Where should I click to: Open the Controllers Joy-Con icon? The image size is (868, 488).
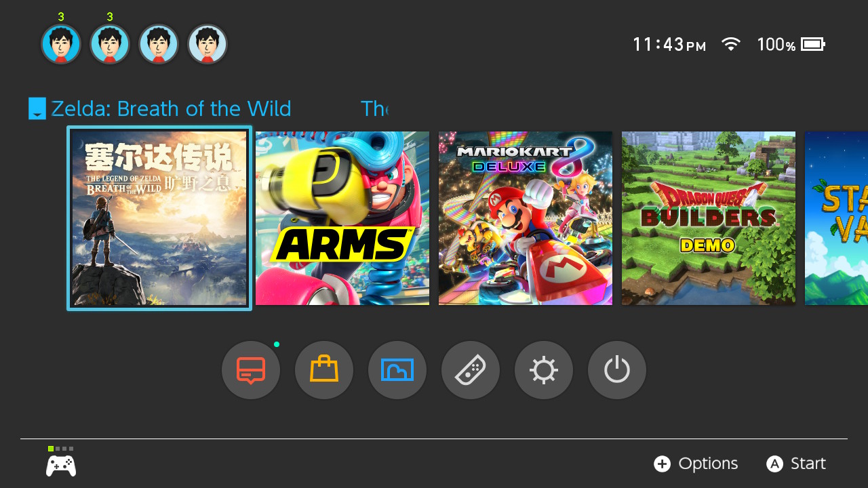click(x=471, y=370)
